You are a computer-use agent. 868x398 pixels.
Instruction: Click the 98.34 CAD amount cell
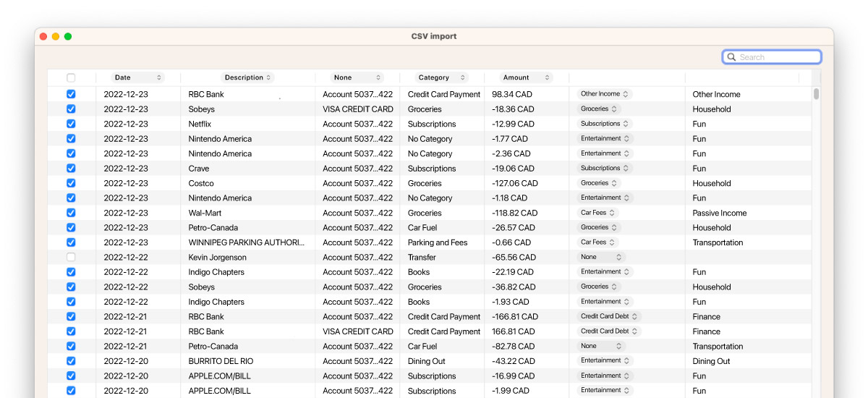(x=512, y=95)
